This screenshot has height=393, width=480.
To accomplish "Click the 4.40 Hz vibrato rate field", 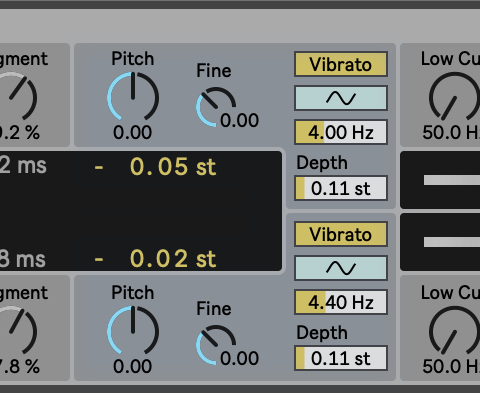I will tap(341, 302).
